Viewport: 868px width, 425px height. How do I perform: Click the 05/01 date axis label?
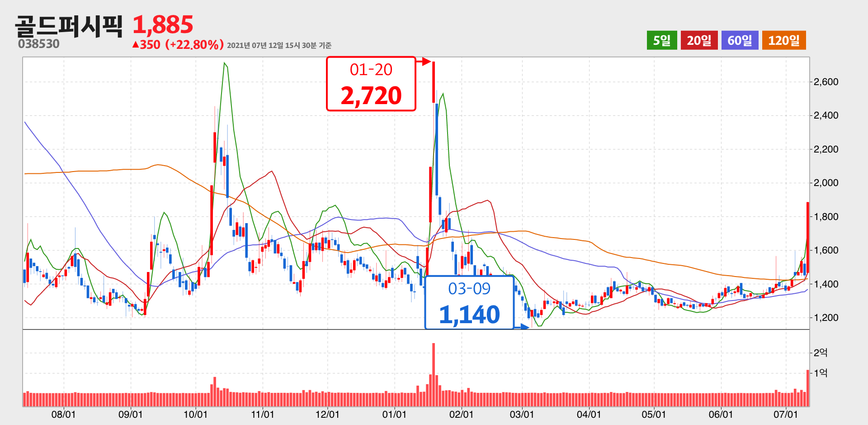point(654,415)
